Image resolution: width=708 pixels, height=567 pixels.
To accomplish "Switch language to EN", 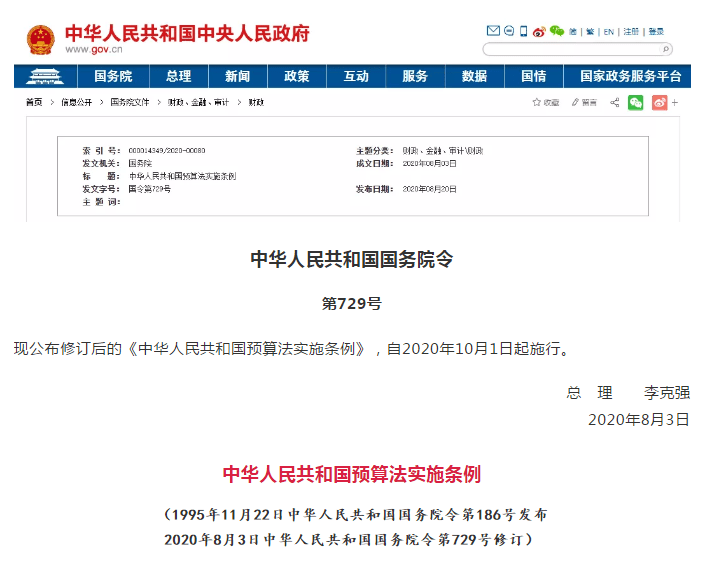I will pos(609,32).
